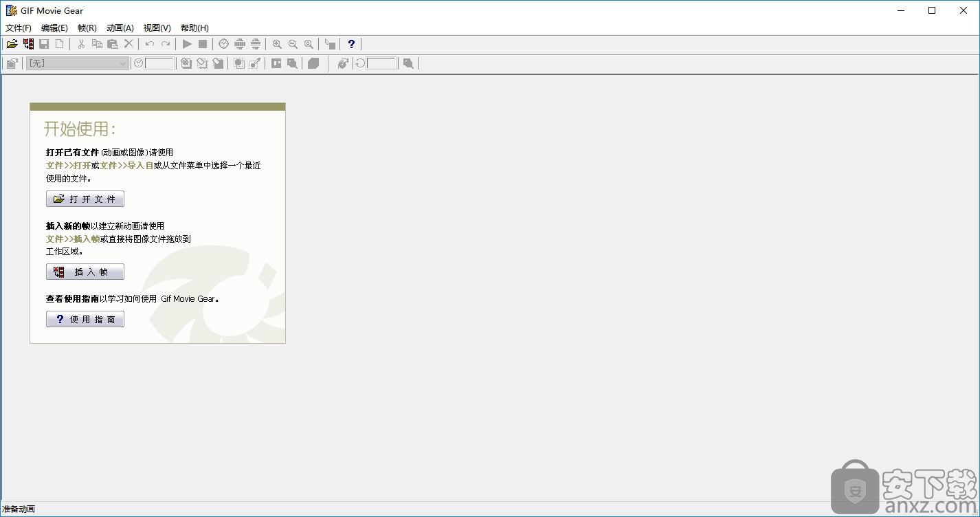This screenshot has width=980, height=517.
Task: Click the new blank page toolbar icon
Action: (x=60, y=44)
